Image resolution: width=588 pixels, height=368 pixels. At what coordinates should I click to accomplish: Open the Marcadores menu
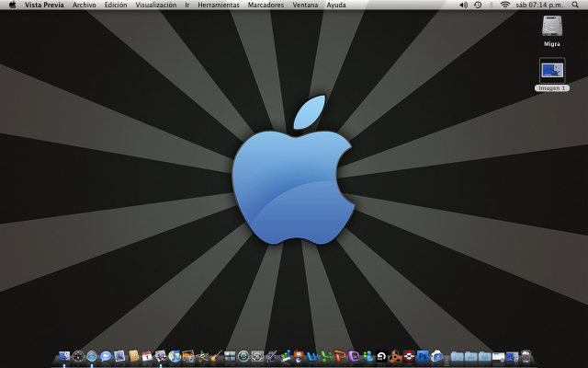click(266, 5)
